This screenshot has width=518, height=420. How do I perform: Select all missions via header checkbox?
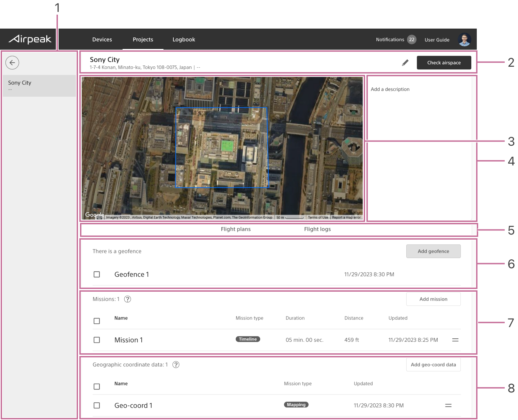coord(97,321)
